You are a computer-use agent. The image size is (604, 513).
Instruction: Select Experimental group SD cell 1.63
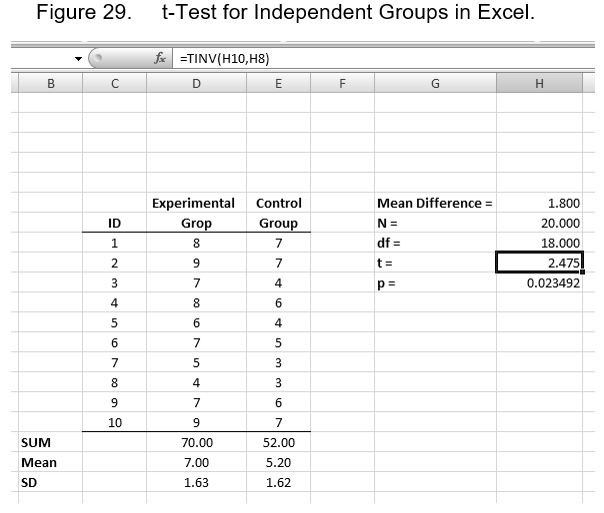(x=196, y=482)
